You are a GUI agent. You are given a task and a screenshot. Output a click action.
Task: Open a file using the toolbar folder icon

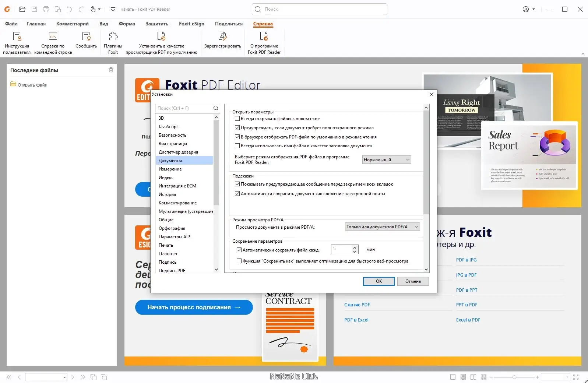[x=22, y=9]
